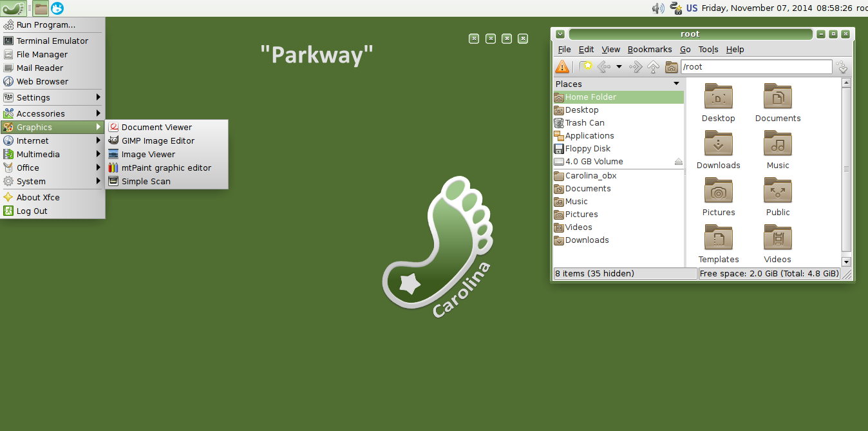The image size is (868, 431).
Task: Open Terminal Emulator from menu
Action: point(52,41)
